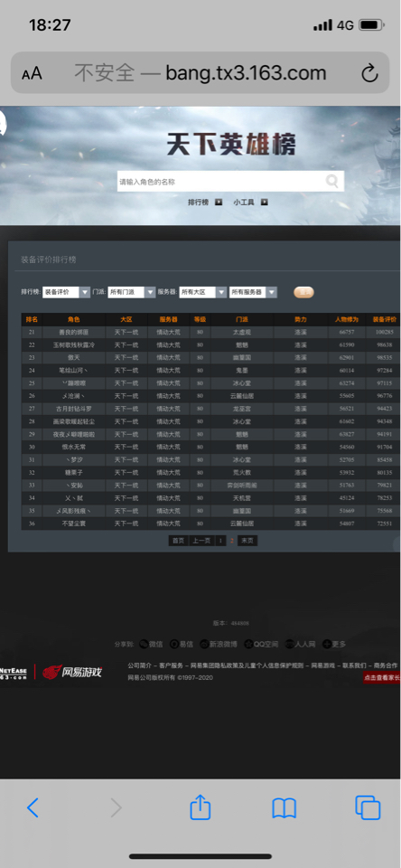Focus the character name search field
The width and height of the screenshot is (401, 868).
pyautogui.click(x=220, y=181)
